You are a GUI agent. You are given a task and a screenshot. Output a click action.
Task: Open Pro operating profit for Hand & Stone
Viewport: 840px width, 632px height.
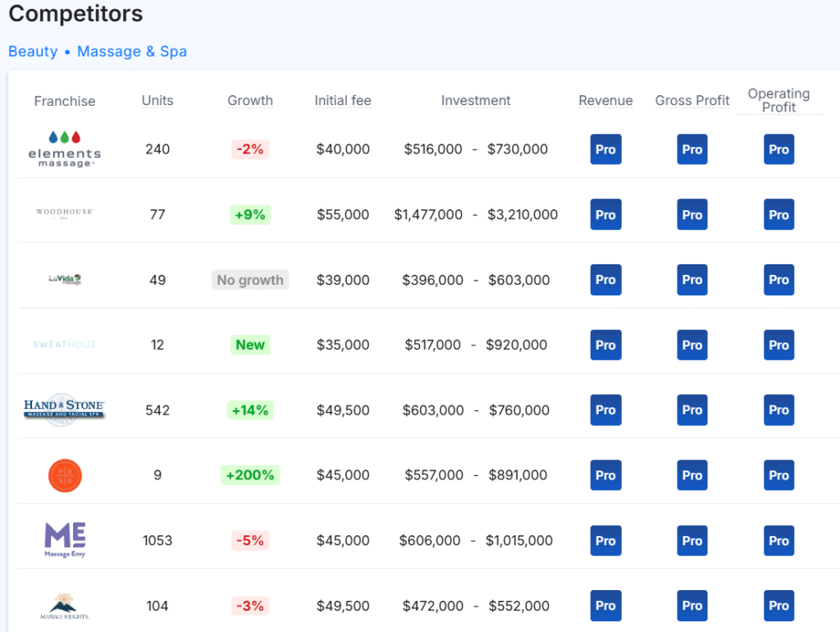point(779,410)
